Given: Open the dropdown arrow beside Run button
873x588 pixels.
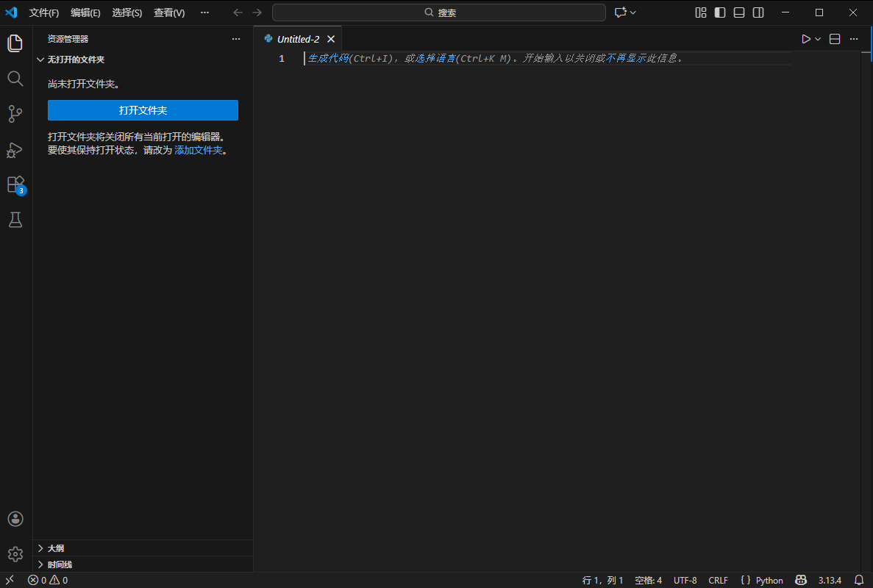Looking at the screenshot, I should click(x=818, y=39).
